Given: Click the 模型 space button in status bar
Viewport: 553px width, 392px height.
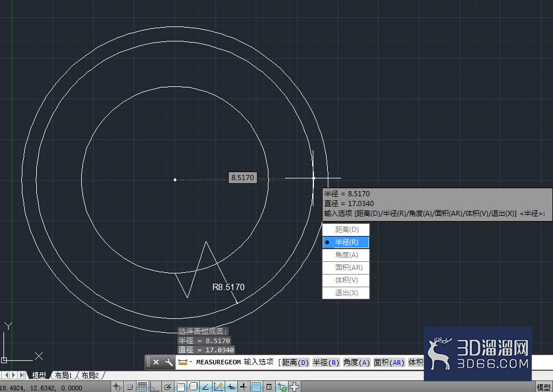Looking at the screenshot, I should [543, 387].
